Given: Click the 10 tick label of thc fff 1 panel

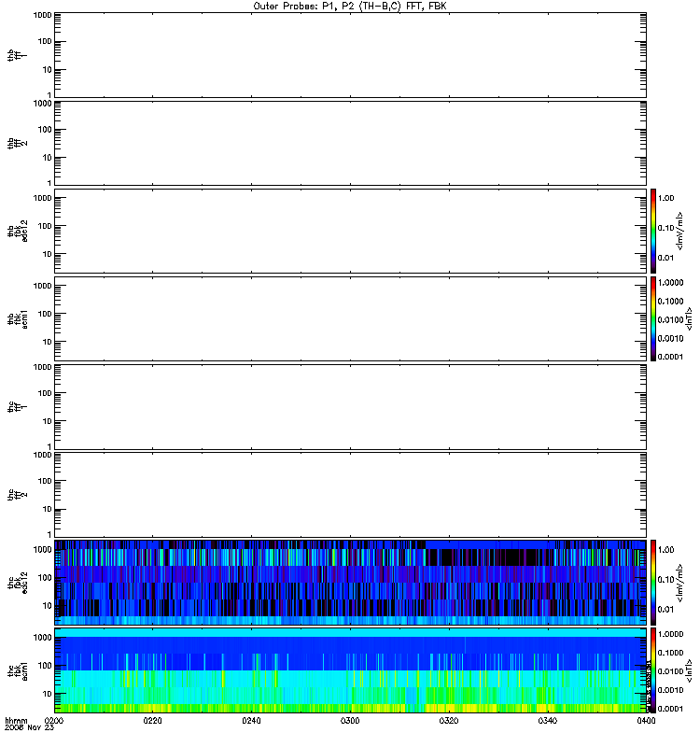Looking at the screenshot, I should coord(48,422).
